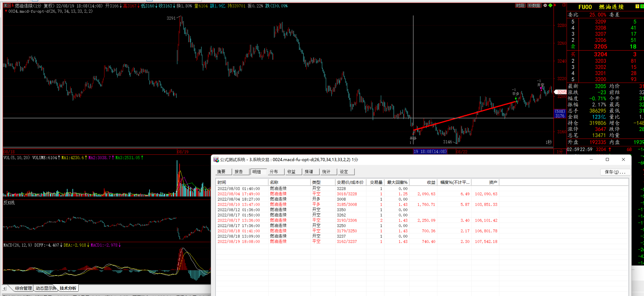Sort by the 最大回撤% column header
644x296 pixels.
397,182
